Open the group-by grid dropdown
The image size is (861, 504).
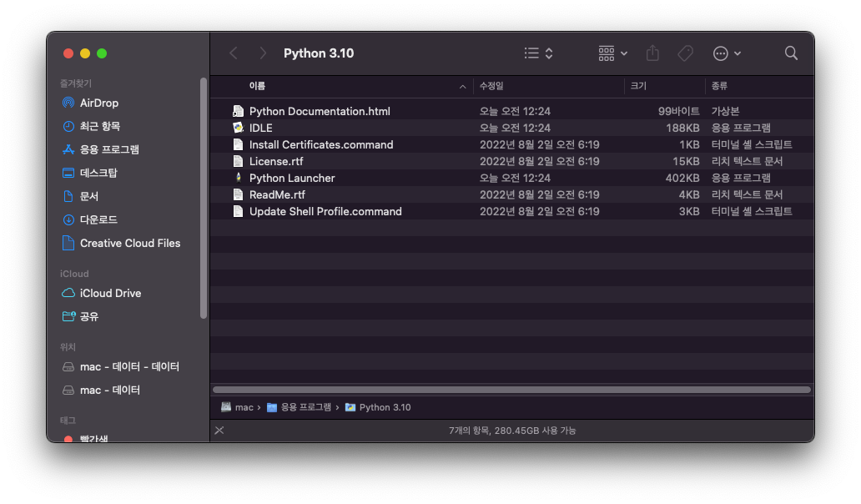pos(613,53)
